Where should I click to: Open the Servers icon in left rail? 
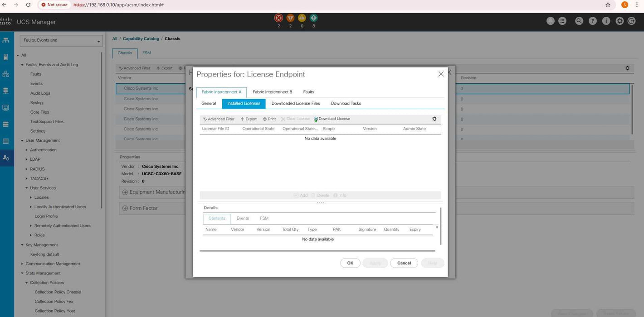point(6,57)
